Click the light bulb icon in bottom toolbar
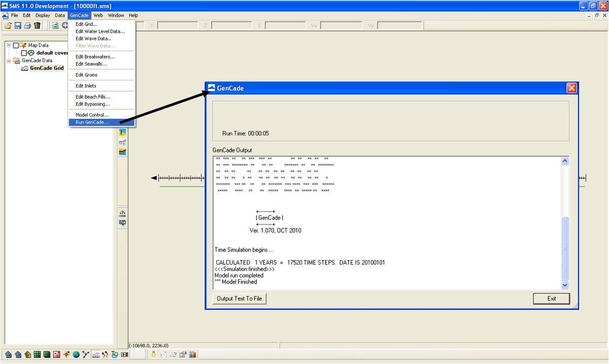Image resolution: width=609 pixels, height=364 pixels. pyautogui.click(x=154, y=354)
